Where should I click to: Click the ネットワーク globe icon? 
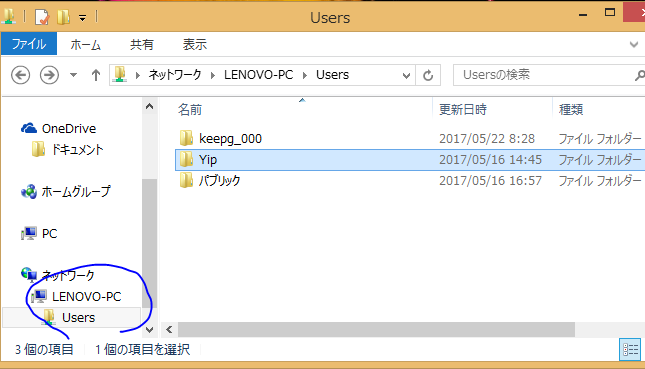tap(29, 274)
